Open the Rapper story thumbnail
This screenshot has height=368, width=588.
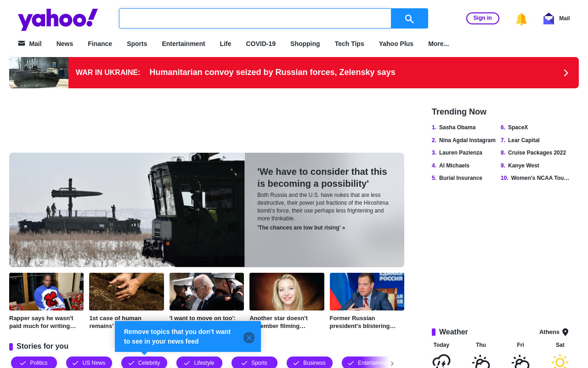point(46,292)
